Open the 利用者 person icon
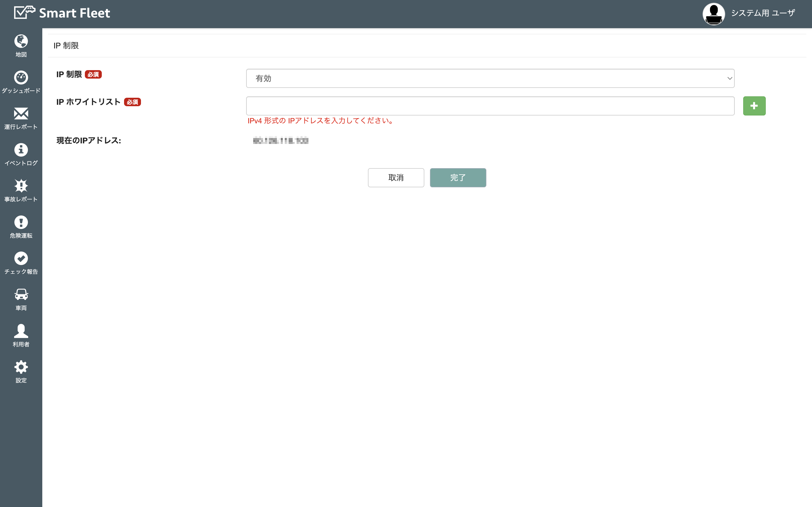This screenshot has height=507, width=812. (x=21, y=331)
